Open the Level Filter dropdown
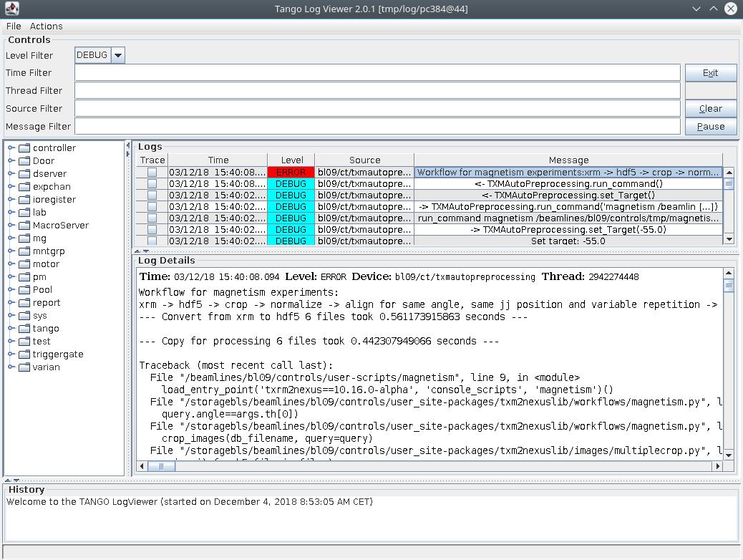This screenshot has width=743, height=560. click(117, 54)
